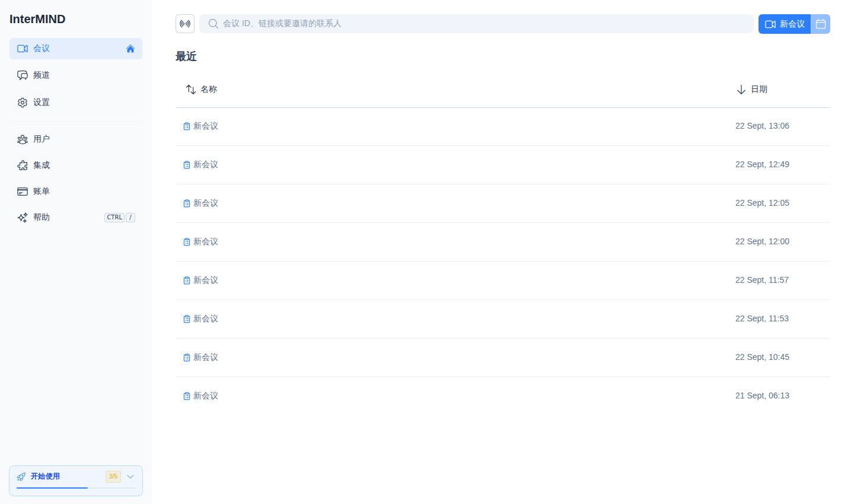Open the 新会议 from 22 Sept, 13:06
The image size is (854, 504).
(503, 126)
